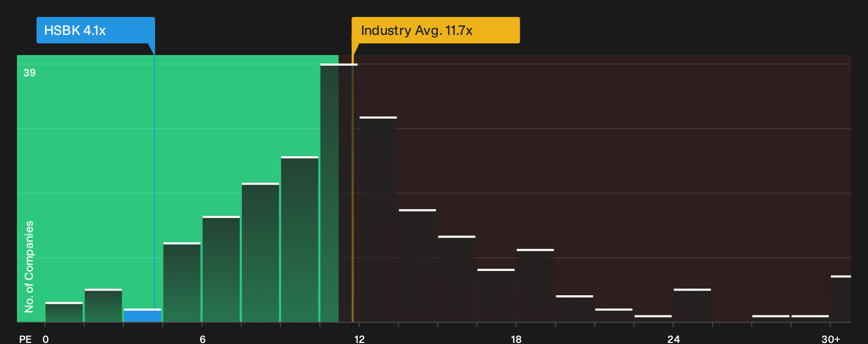Click the last bar at PE 30+

click(x=840, y=298)
